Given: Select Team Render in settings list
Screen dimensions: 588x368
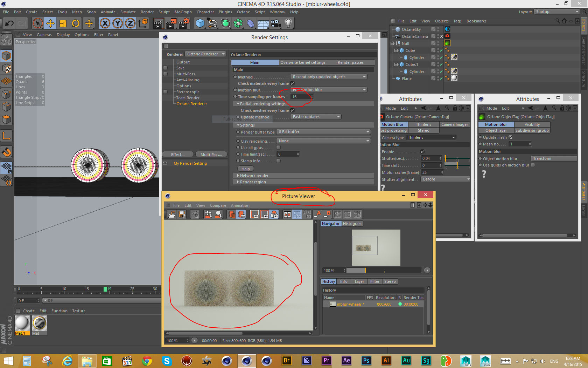Looking at the screenshot, I should click(188, 98).
